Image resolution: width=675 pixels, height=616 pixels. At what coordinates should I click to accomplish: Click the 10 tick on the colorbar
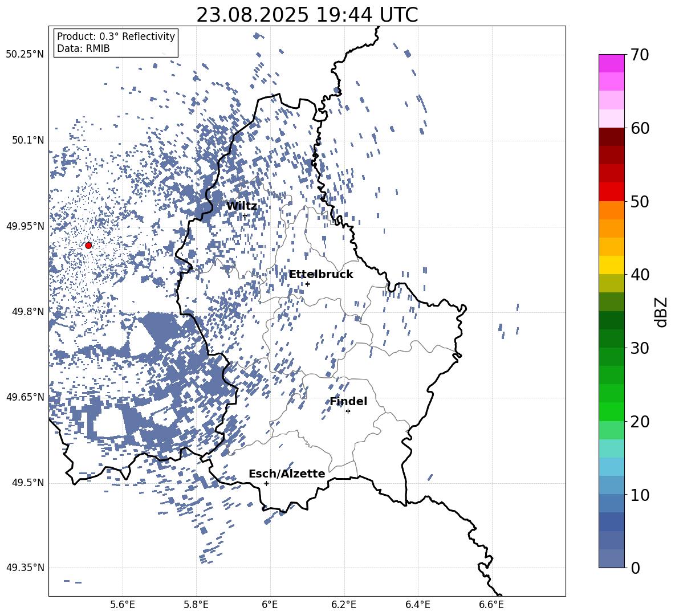(x=639, y=495)
